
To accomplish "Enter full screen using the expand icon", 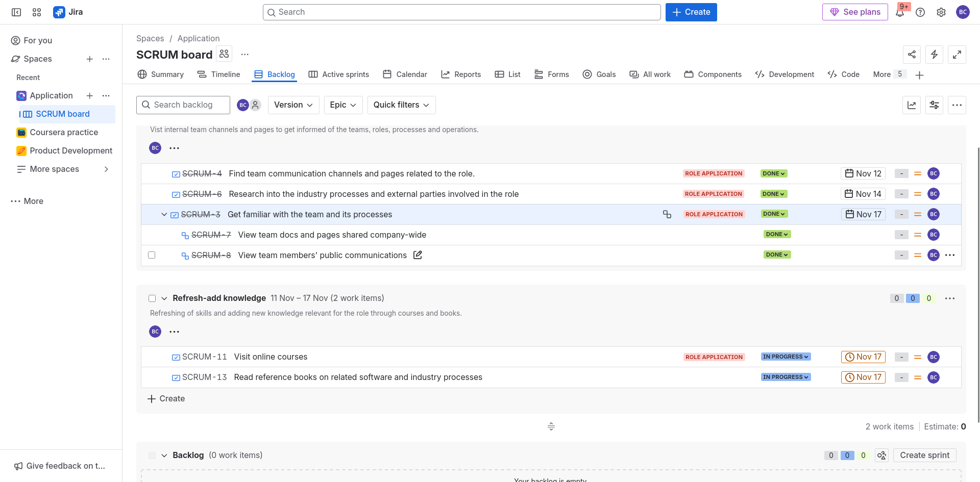I will (x=957, y=55).
